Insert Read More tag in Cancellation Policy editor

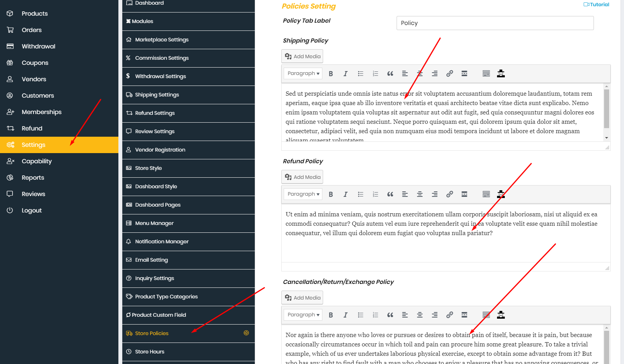click(464, 315)
